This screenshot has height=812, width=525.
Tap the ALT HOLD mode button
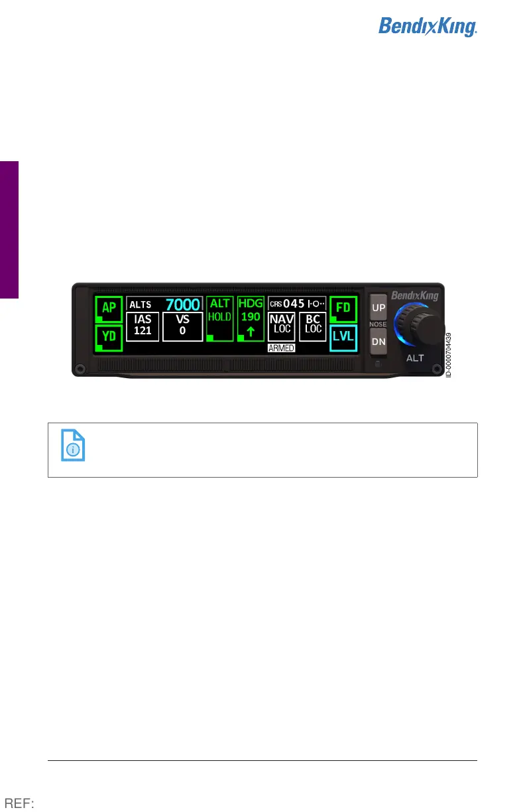tap(220, 319)
